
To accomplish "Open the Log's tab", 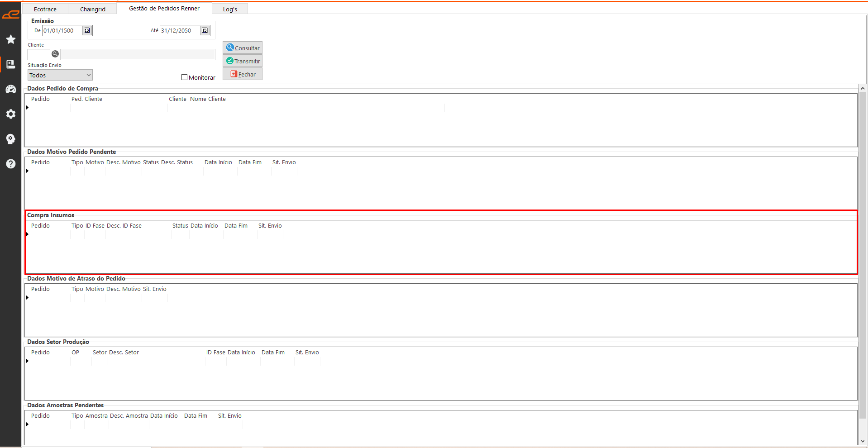I will (230, 9).
